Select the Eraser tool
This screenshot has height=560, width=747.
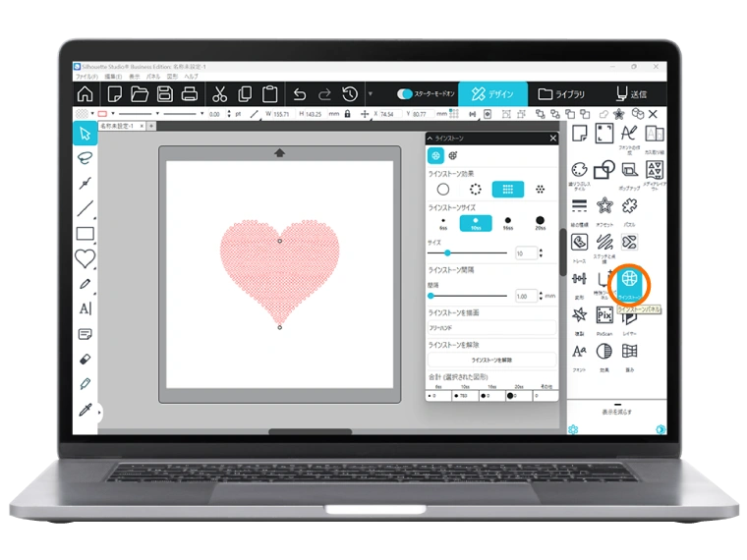coord(86,360)
